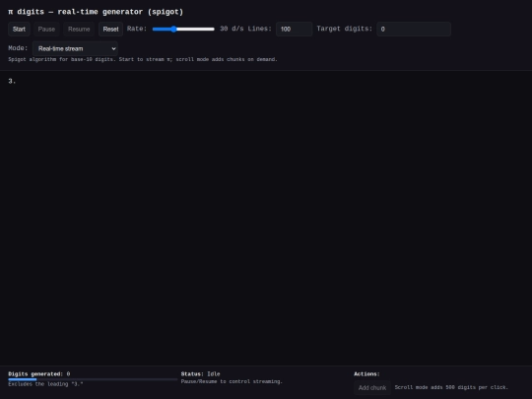The height and width of the screenshot is (399, 532).
Task: Click the "Digits generated: 0" label
Action: coord(39,374)
